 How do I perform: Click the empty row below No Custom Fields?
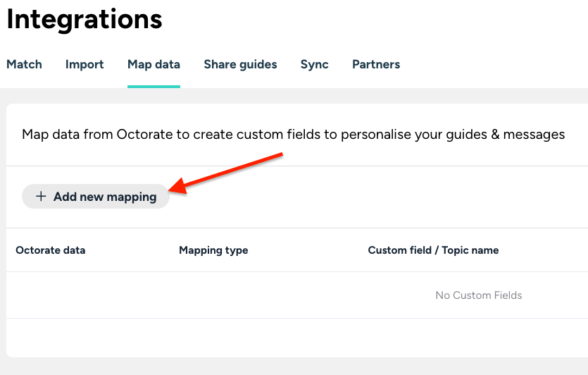tap(296, 337)
